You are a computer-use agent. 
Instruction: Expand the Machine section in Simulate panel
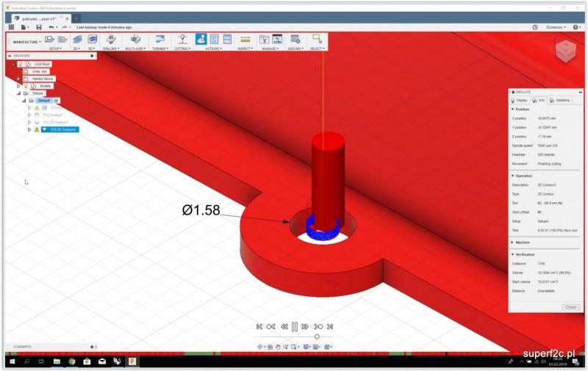pyautogui.click(x=512, y=242)
